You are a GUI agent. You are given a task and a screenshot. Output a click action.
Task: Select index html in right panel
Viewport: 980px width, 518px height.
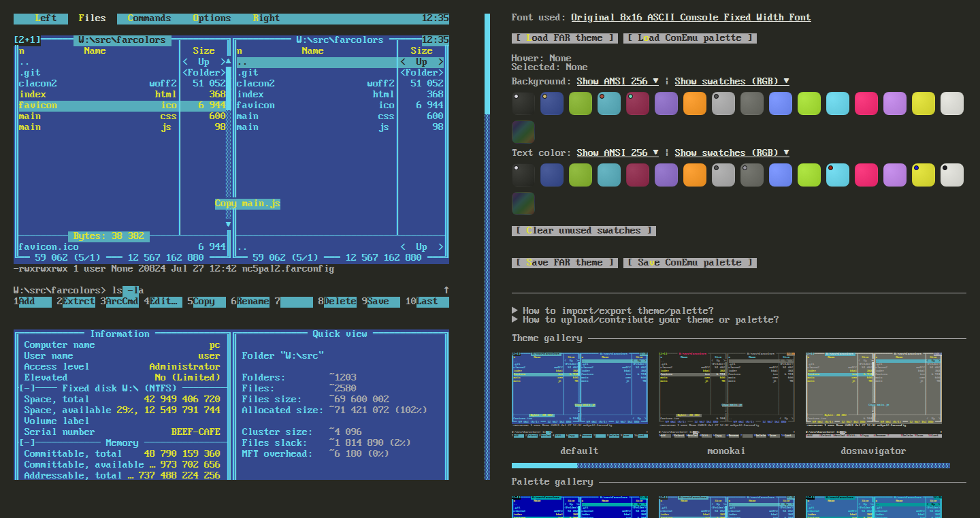340,95
